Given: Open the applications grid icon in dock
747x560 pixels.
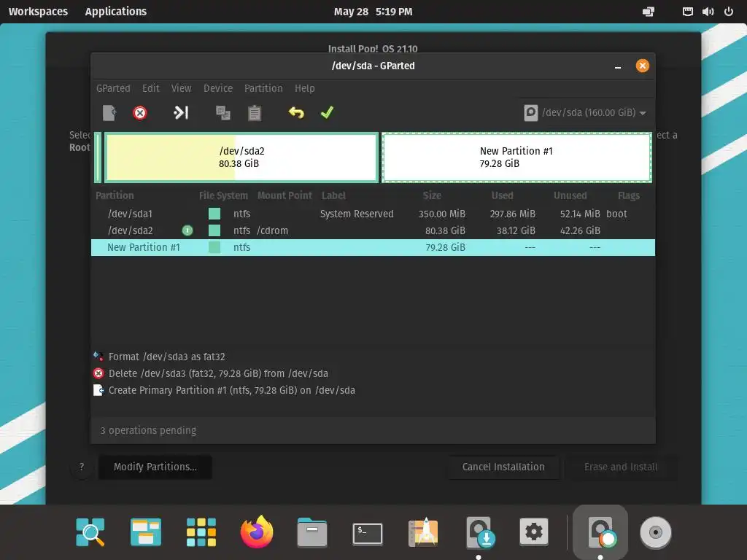Looking at the screenshot, I should [x=201, y=532].
